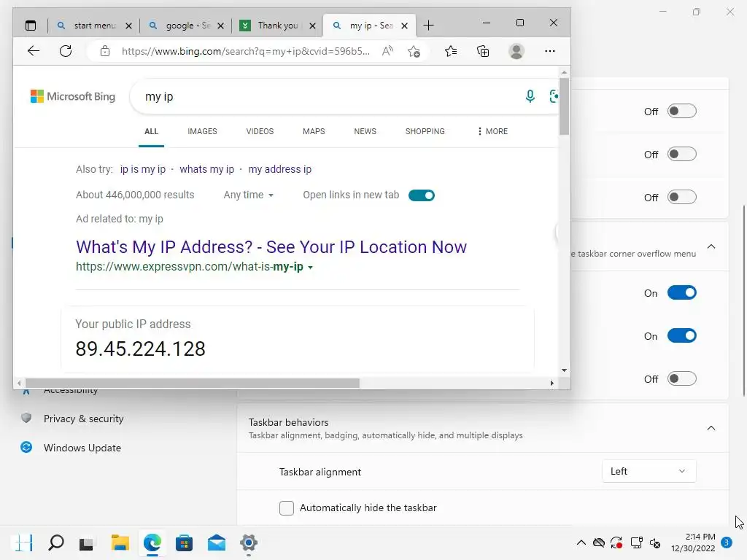
Task: Click the OneDrive cloud tray icon
Action: coord(599,542)
